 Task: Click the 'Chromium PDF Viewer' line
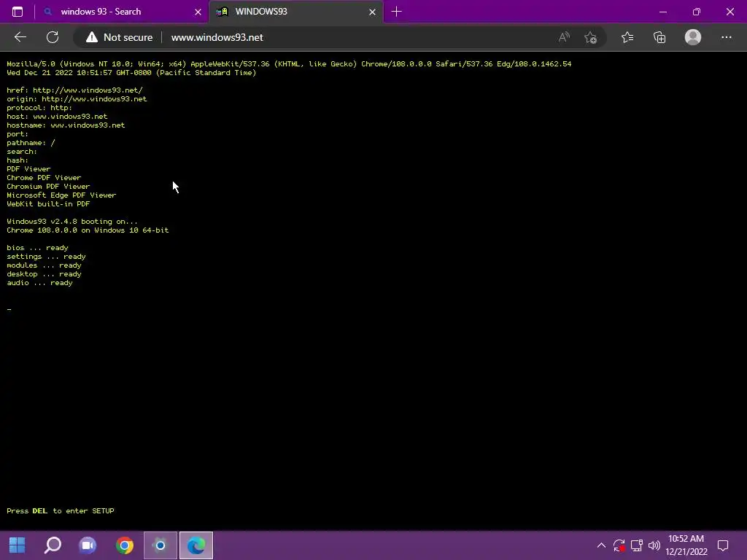pos(48,187)
